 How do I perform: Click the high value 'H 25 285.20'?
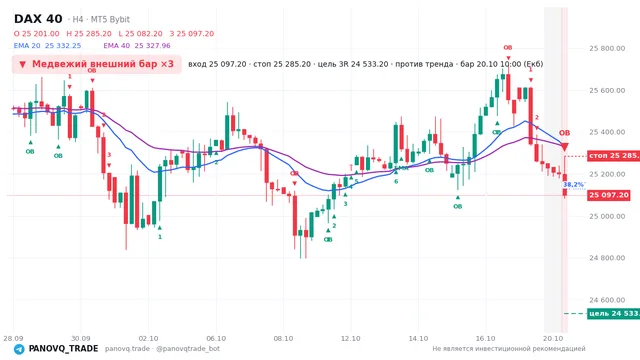click(89, 33)
